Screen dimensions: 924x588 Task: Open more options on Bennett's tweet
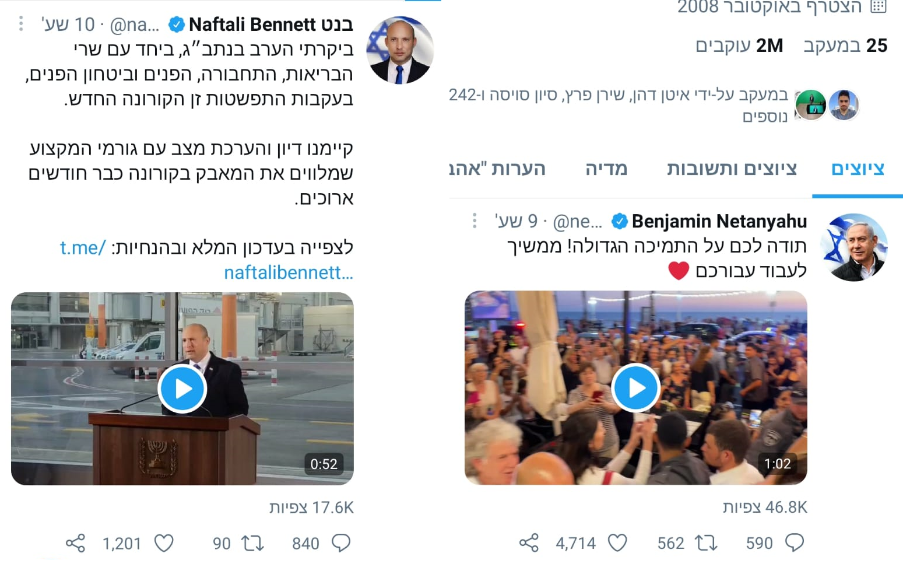[21, 24]
